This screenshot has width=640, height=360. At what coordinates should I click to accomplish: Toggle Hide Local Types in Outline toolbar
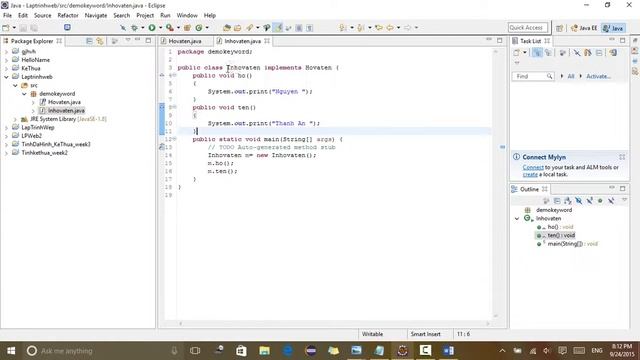tap(611, 200)
